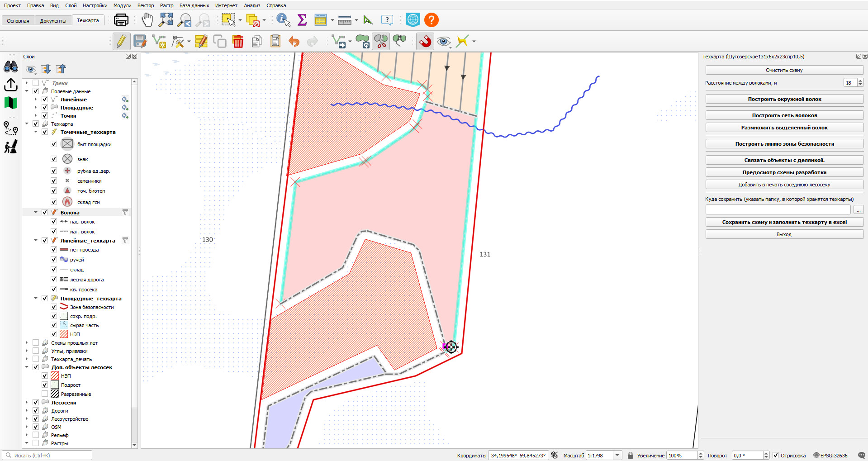Open the Identify Features info tool

click(283, 20)
